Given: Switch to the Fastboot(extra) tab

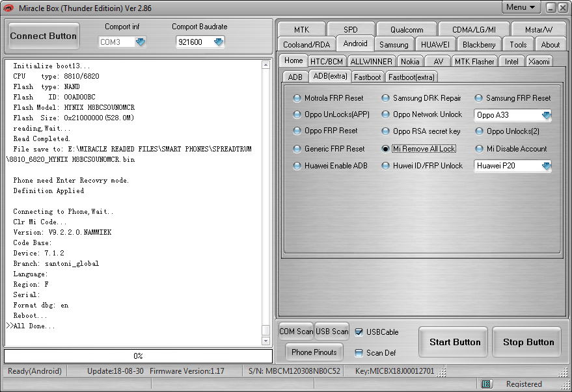Looking at the screenshot, I should 411,77.
